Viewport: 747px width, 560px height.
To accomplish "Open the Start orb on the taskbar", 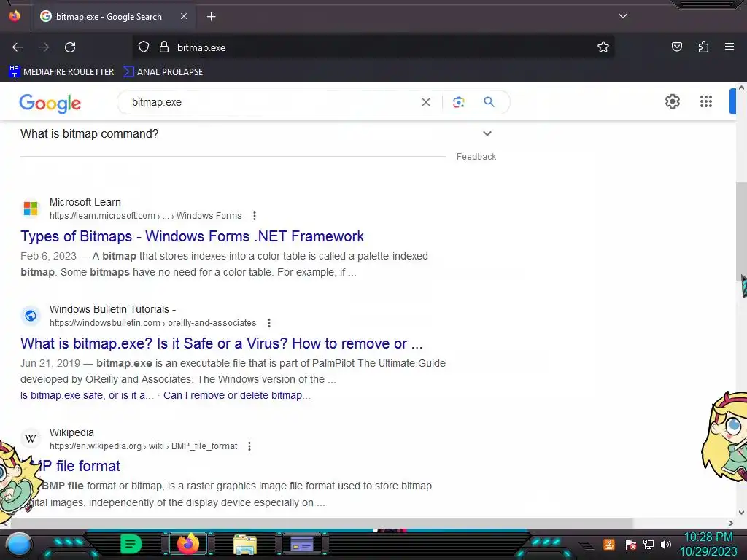I will coord(18,545).
